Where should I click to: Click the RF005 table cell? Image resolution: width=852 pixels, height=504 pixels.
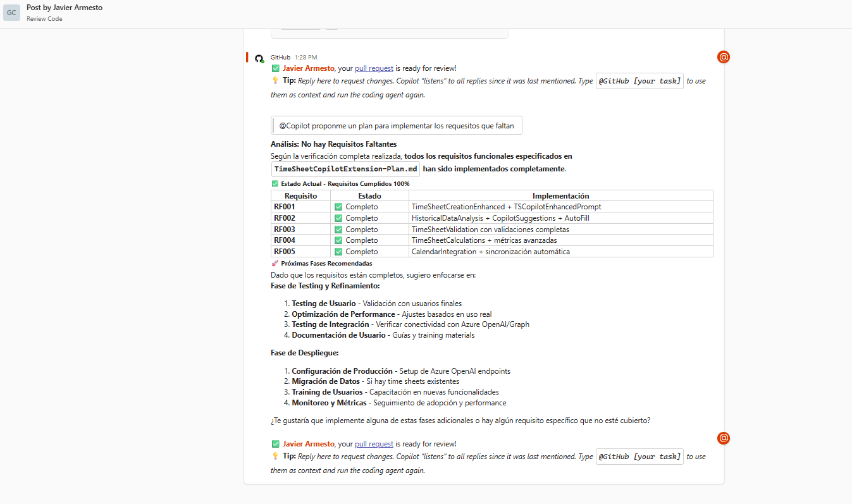tap(300, 252)
